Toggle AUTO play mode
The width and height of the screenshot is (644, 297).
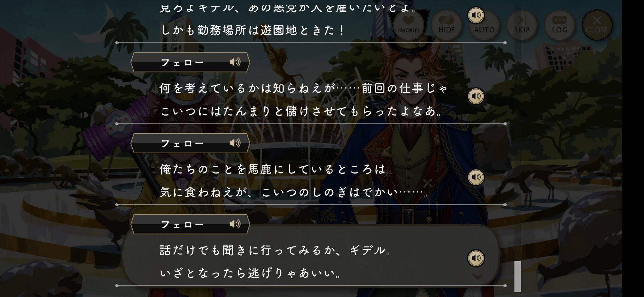[484, 25]
